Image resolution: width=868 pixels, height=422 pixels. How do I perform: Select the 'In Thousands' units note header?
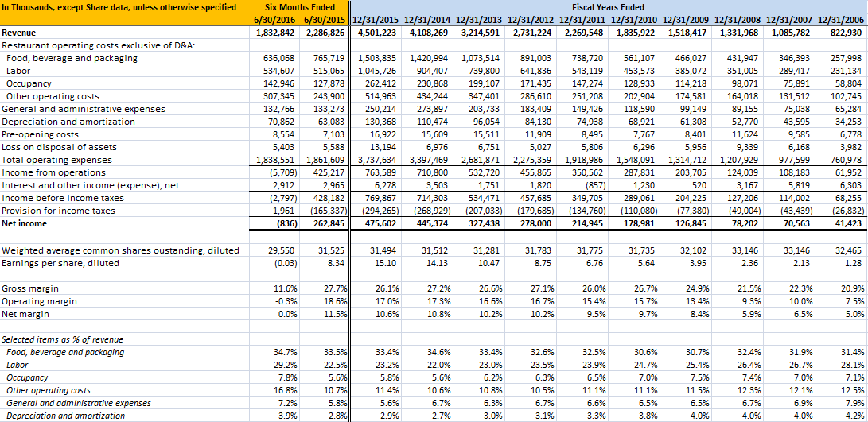pyautogui.click(x=119, y=7)
